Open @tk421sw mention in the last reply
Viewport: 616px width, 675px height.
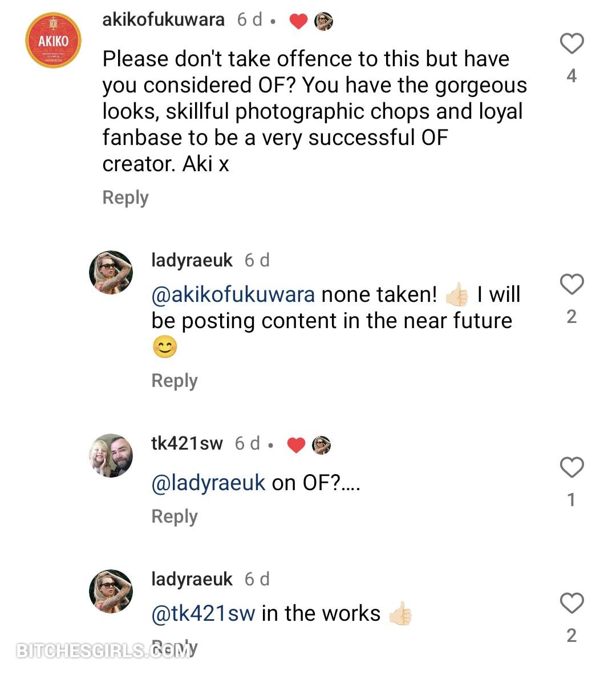tap(204, 613)
